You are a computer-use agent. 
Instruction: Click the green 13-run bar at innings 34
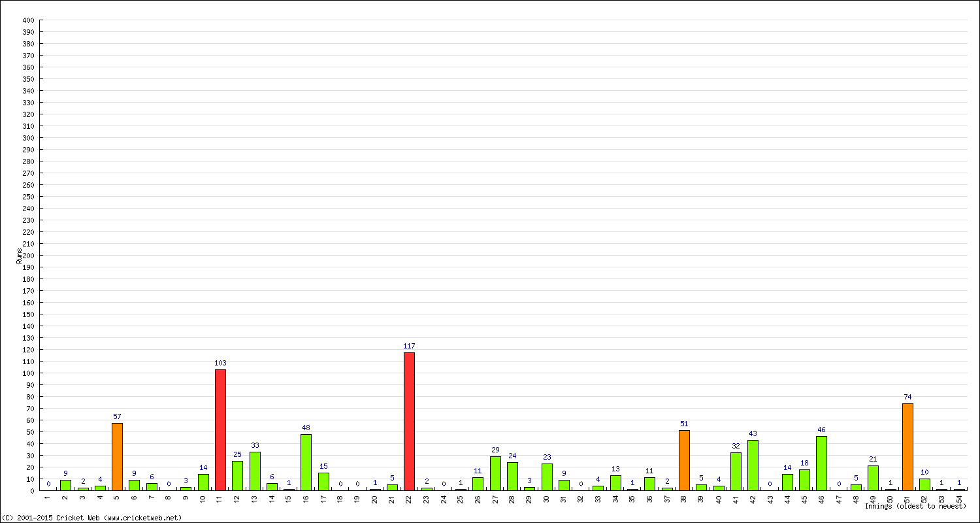pyautogui.click(x=615, y=482)
